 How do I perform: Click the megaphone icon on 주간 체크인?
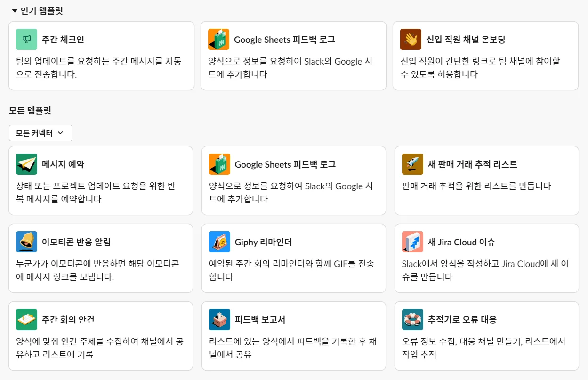[26, 40]
